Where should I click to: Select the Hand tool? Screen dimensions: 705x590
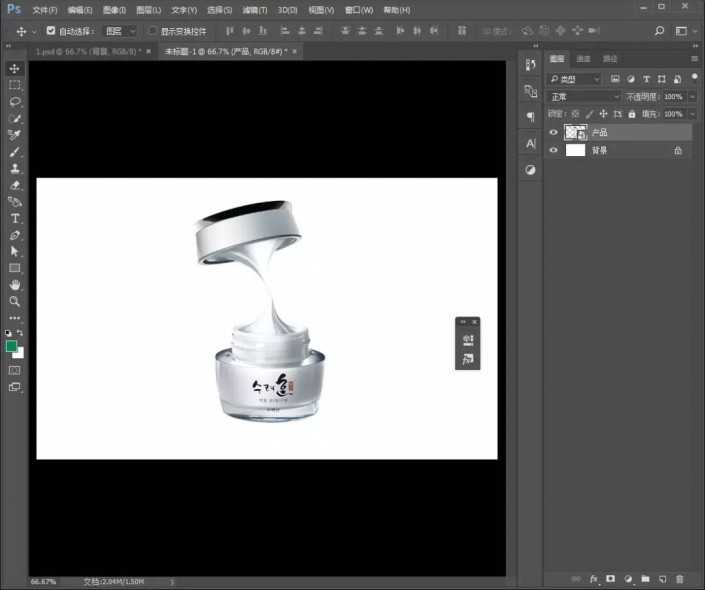(15, 285)
